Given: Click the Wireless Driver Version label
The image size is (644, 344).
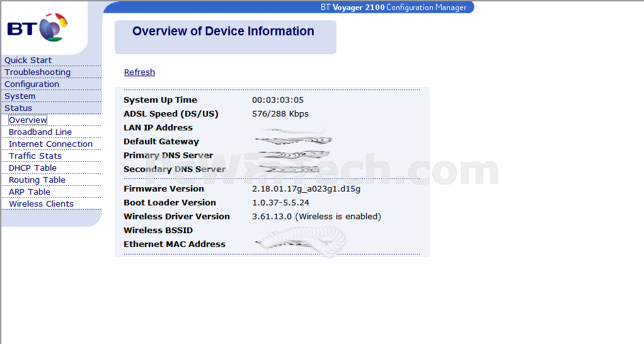Looking at the screenshot, I should pyautogui.click(x=176, y=216).
